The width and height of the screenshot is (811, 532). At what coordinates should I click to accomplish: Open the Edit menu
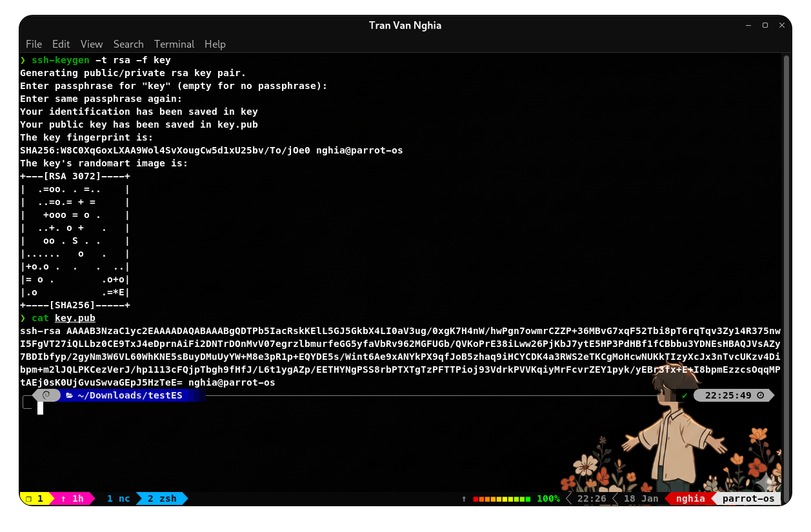click(x=61, y=44)
